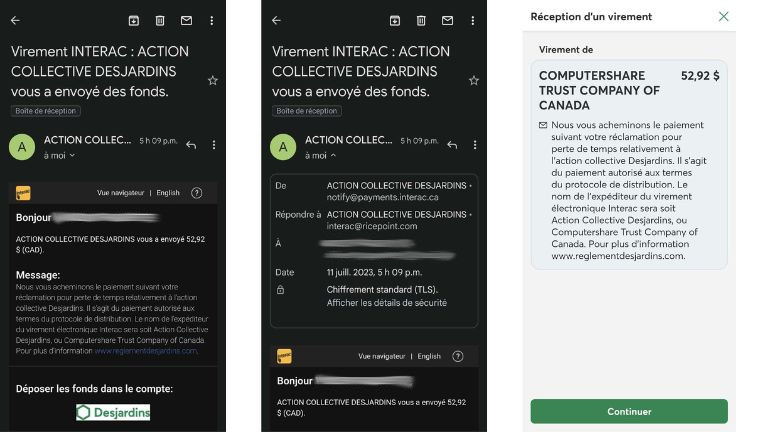The width and height of the screenshot is (768, 432).
Task: Archive message in middle email screen
Action: (395, 21)
